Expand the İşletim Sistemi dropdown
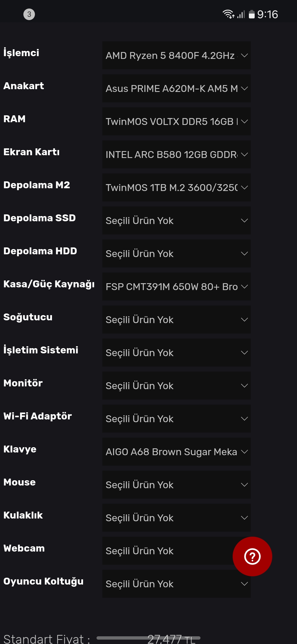Image resolution: width=297 pixels, height=644 pixels. pos(176,353)
